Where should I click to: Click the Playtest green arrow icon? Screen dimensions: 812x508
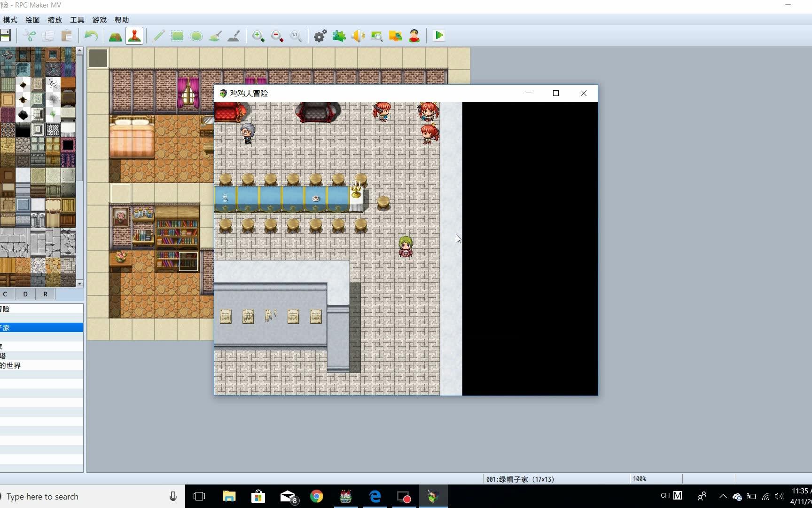pos(439,36)
